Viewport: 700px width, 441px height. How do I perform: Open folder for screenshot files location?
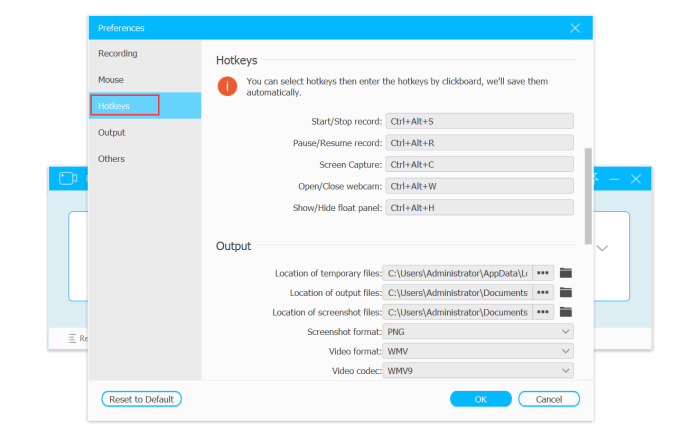[x=565, y=312]
